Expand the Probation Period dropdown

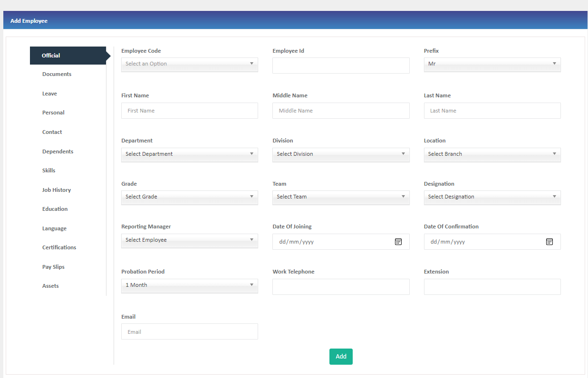pos(189,285)
